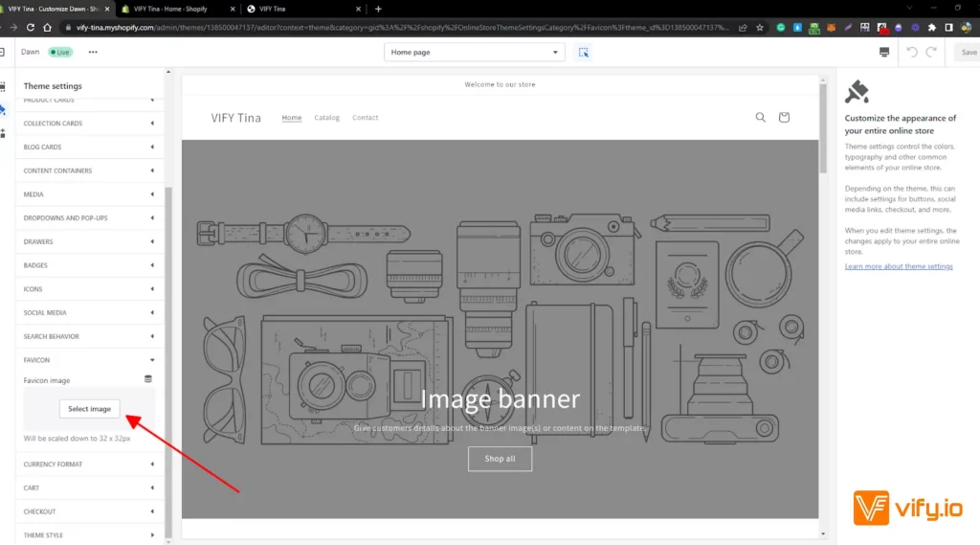Reload the page with browser refresh icon
This screenshot has height=545, width=980.
30,28
